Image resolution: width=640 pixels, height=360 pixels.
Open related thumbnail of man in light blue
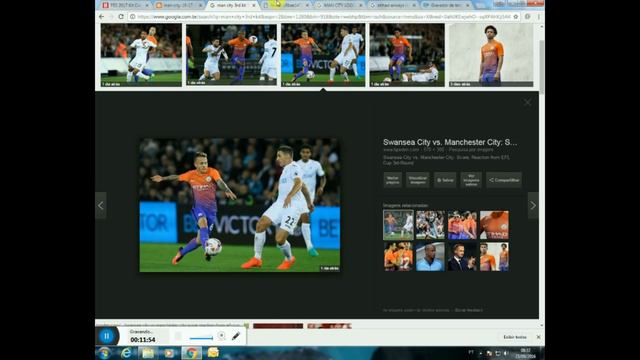coord(430,257)
